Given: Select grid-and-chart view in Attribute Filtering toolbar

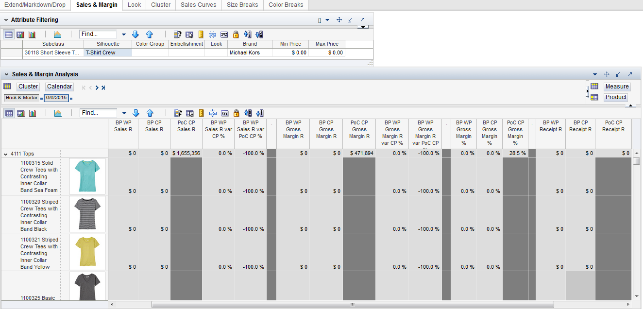Looking at the screenshot, I should pos(20,35).
